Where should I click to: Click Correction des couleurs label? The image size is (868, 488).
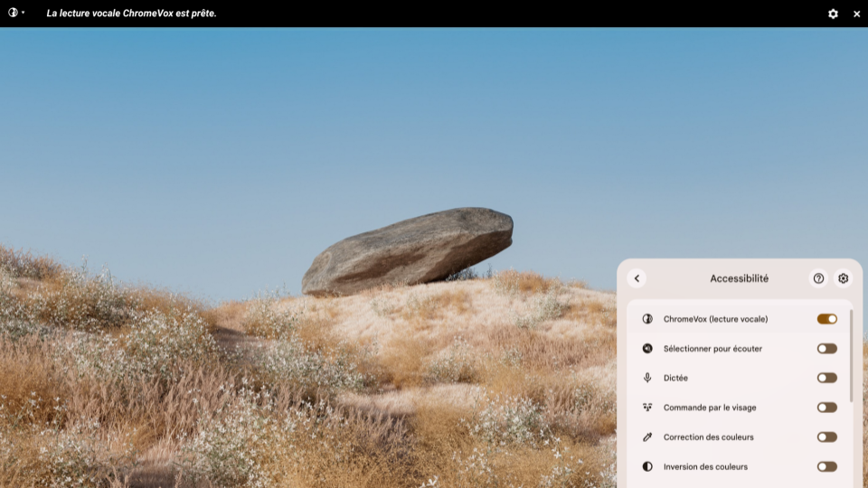click(x=709, y=437)
